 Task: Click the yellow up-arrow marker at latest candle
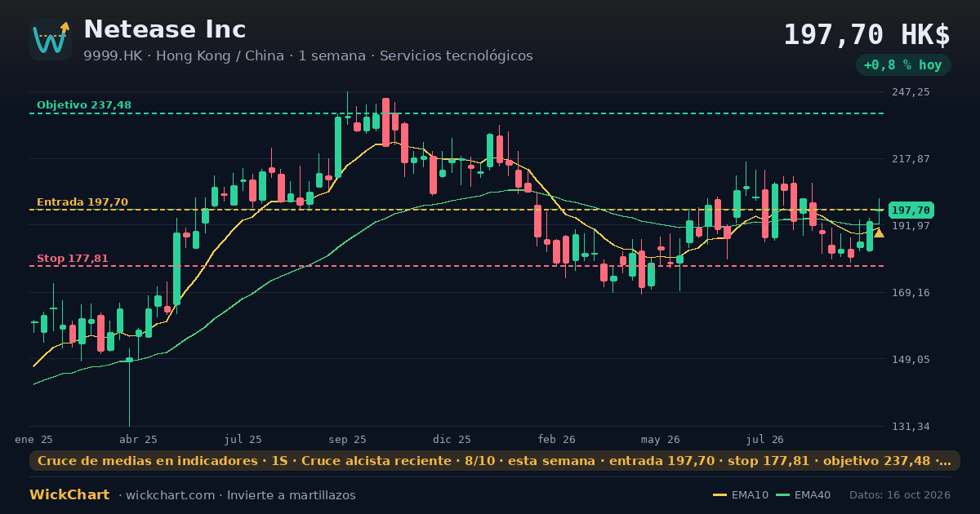point(879,233)
